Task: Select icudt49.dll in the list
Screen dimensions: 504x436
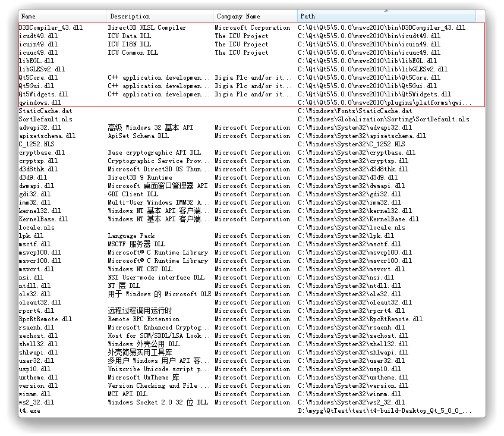Action: (38, 36)
